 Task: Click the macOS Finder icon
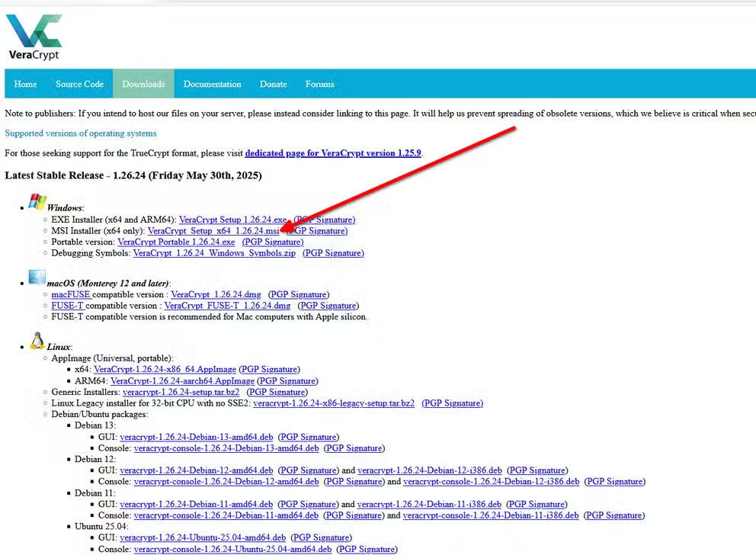(x=37, y=277)
